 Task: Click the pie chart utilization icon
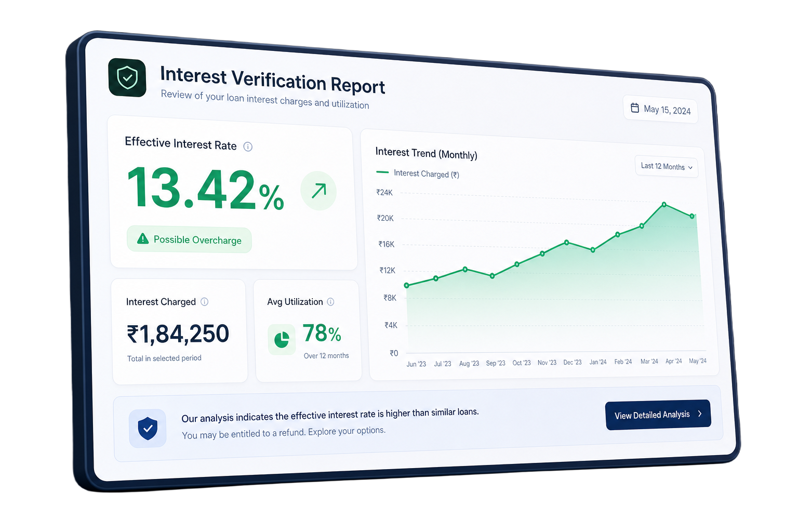click(282, 339)
